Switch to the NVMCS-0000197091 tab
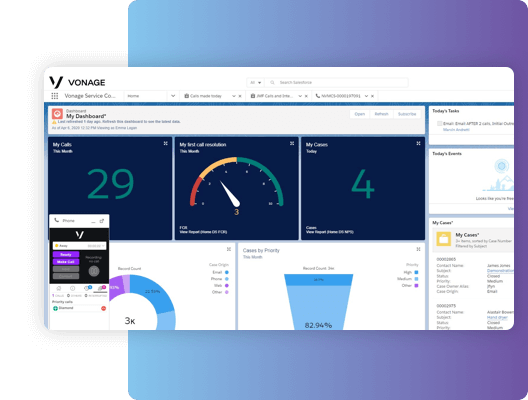This screenshot has height=400, width=528. 340,96
